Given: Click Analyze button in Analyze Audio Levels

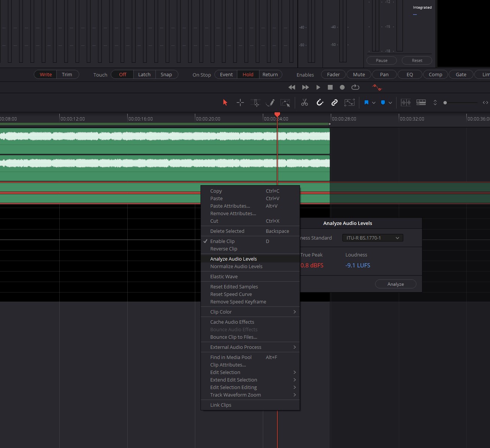Looking at the screenshot, I should coord(396,284).
